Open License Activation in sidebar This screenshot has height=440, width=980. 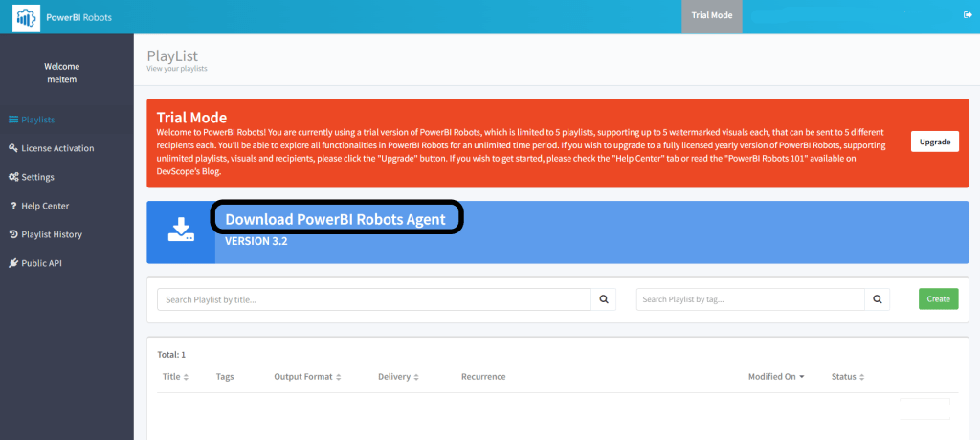56,148
